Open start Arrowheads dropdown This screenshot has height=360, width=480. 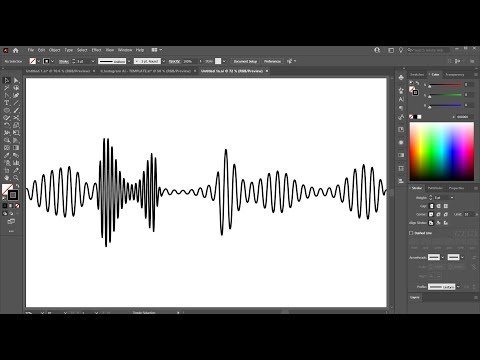[x=443, y=257]
